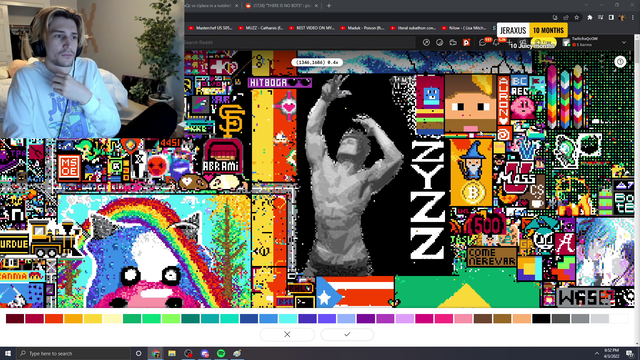Screen dimensions: 640x360
Task: Pick the black color swatch
Action: [541, 318]
